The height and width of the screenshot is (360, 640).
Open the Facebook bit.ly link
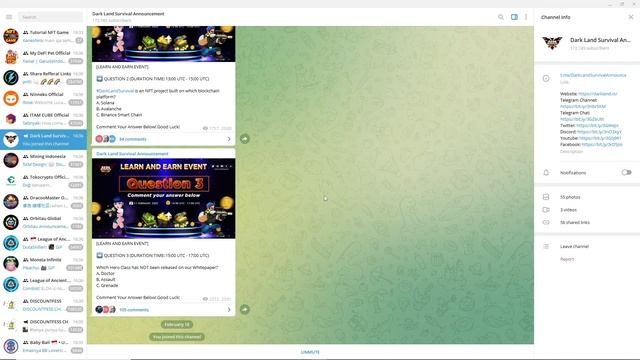602,144
